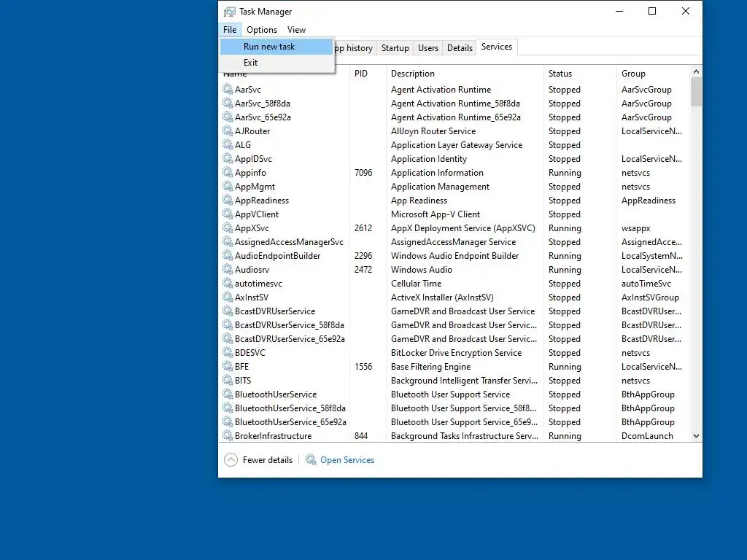Select PID 2472 cell
747x560 pixels.
tap(363, 270)
